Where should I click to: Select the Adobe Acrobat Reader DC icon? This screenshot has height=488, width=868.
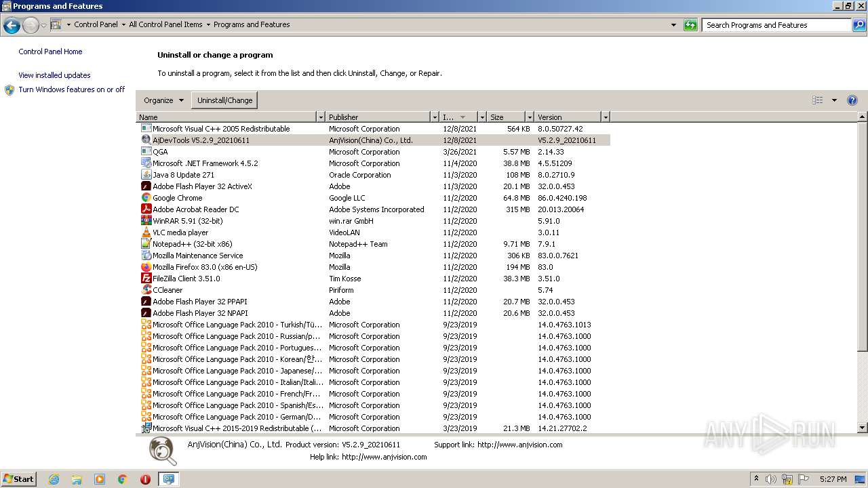pos(146,209)
